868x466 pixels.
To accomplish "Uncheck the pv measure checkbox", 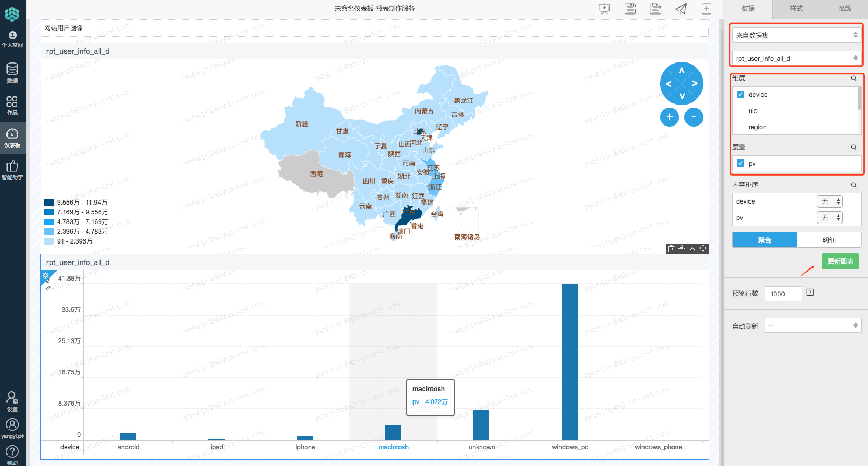I will tap(740, 163).
